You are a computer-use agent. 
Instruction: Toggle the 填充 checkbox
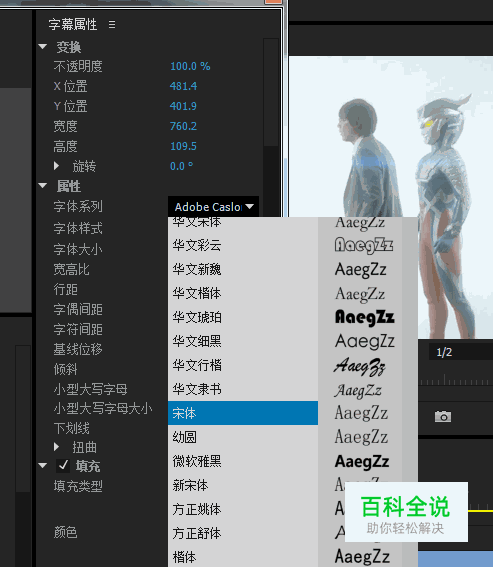point(63,466)
